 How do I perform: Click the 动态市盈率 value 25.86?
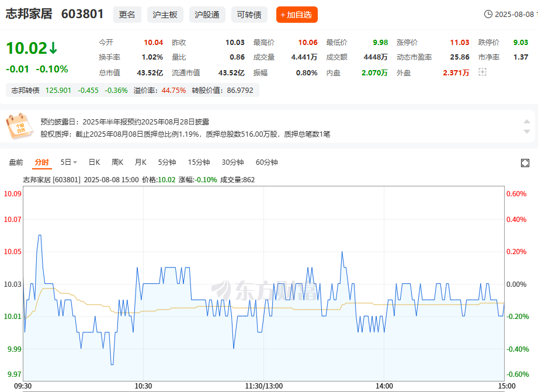pyautogui.click(x=460, y=57)
